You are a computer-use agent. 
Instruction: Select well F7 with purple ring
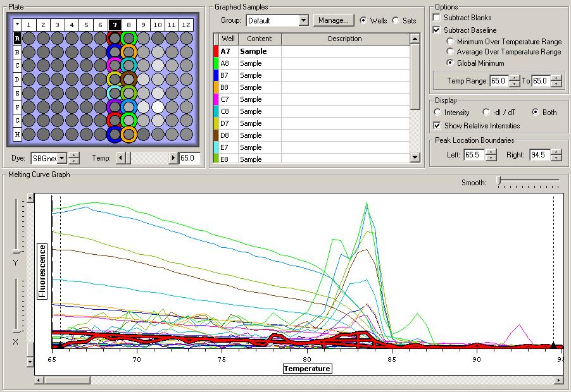115,107
